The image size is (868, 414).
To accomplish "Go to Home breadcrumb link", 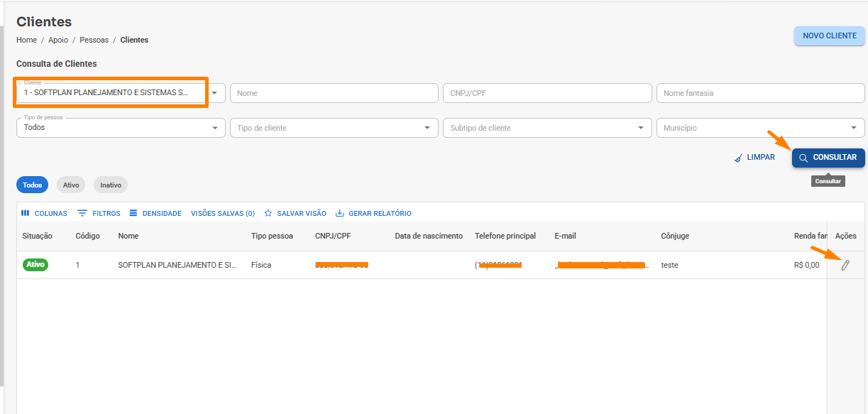I will [x=26, y=40].
